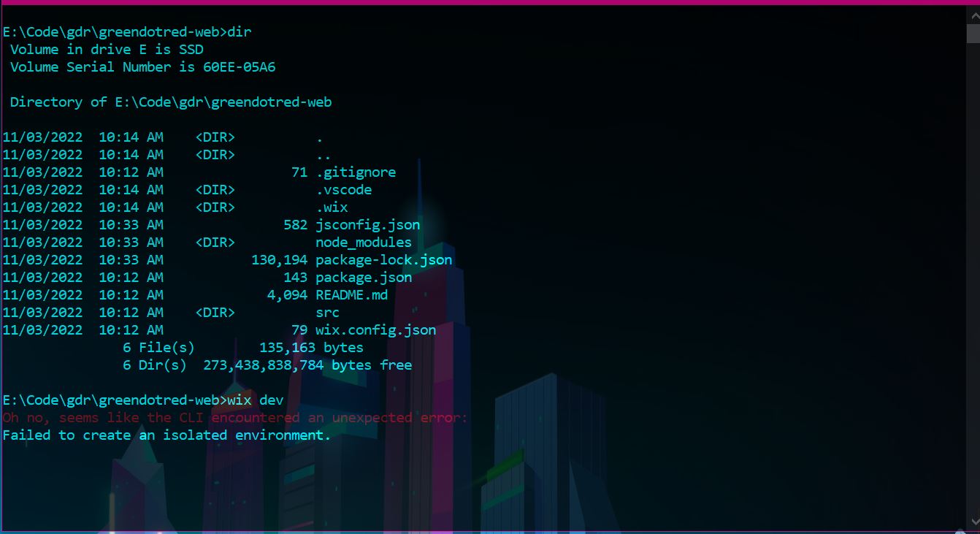The image size is (980, 534).
Task: Click the .gitignore file name
Action: [x=356, y=172]
